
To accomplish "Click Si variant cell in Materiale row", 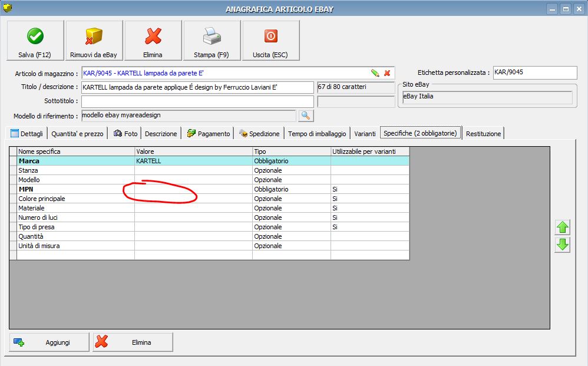I will (370, 208).
